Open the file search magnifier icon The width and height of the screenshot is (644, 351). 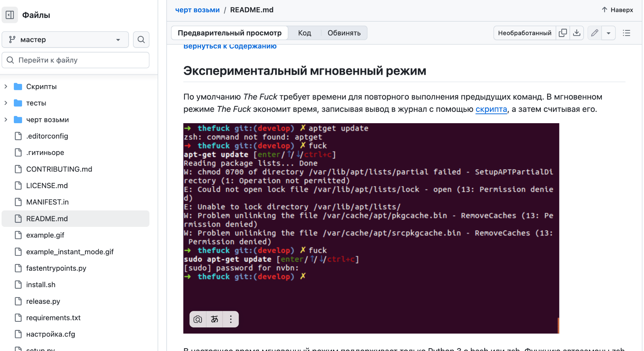pyautogui.click(x=141, y=39)
